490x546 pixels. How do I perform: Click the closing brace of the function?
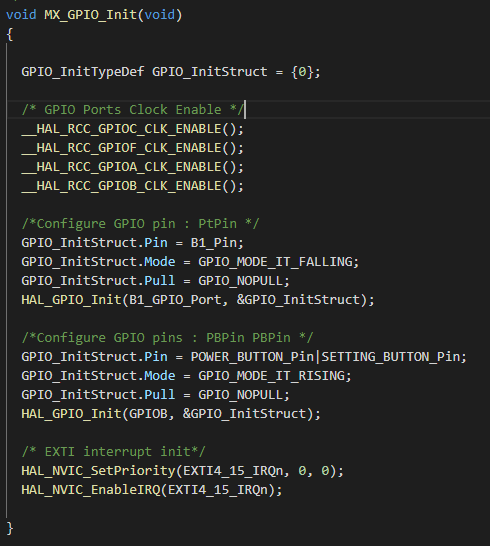click(x=10, y=528)
